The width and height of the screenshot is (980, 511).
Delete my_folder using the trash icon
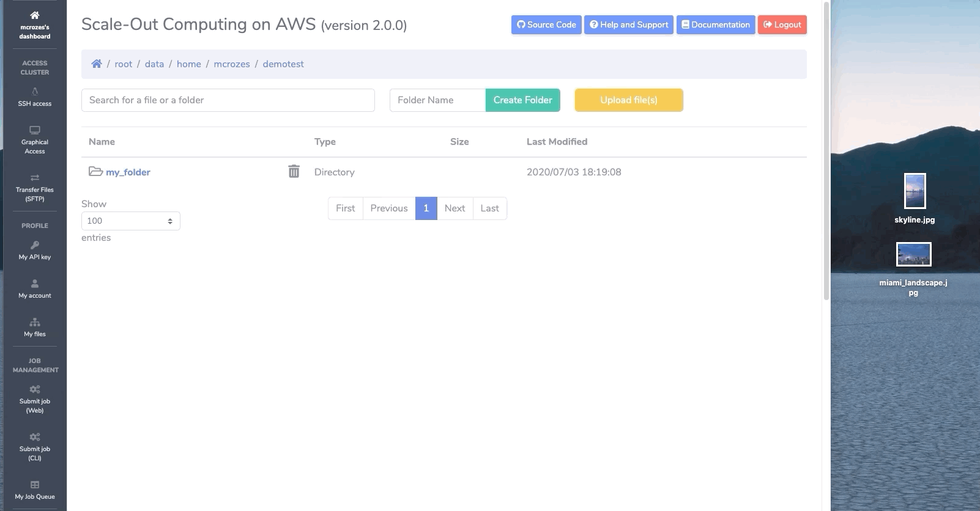[x=294, y=172]
